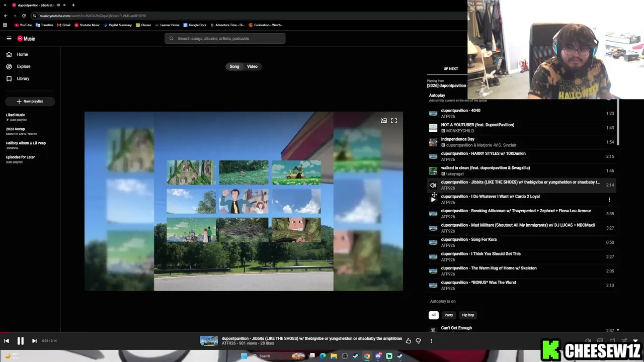Play 'dupontpavilion - 4040' from the queue
The width and height of the screenshot is (644, 362).
tap(521, 114)
